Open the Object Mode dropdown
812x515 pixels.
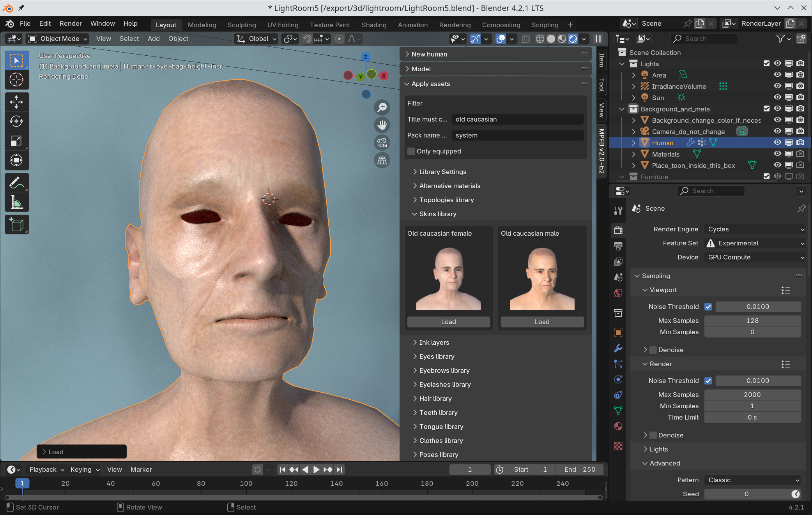click(58, 39)
